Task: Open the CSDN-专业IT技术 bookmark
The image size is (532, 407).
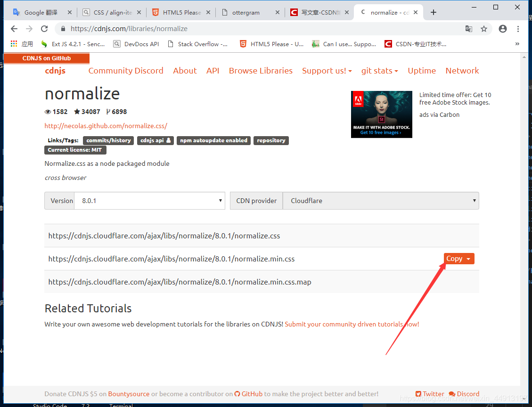Action: point(416,44)
